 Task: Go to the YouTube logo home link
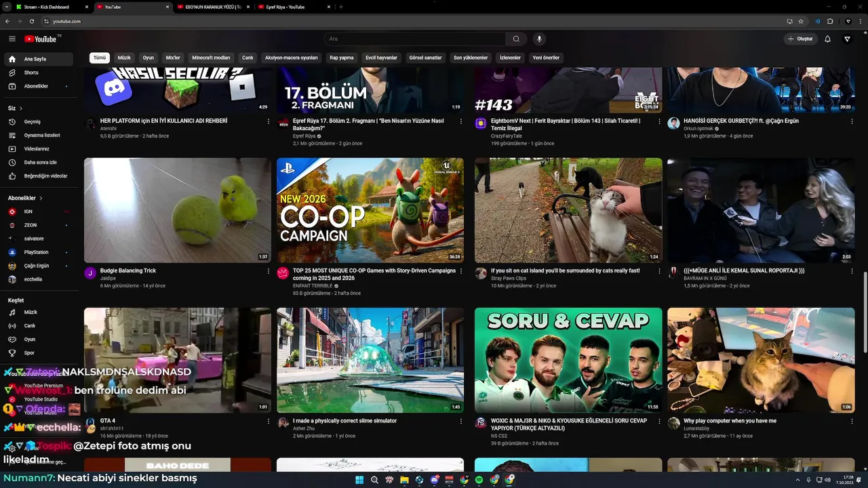(41, 39)
